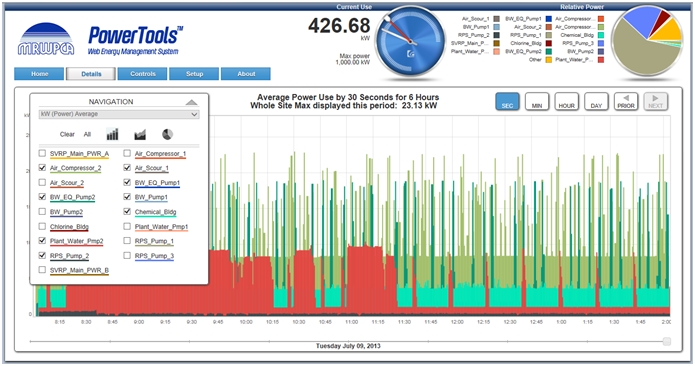Uncheck the Air_Scour_1 checkbox
This screenshot has width=695, height=366.
127,168
